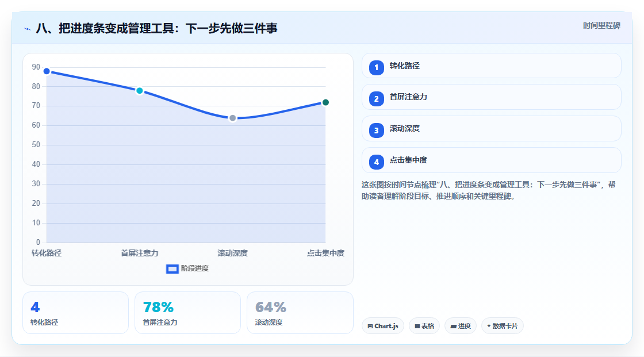Click the numbered badge 3 for 滚动深度

click(x=376, y=130)
